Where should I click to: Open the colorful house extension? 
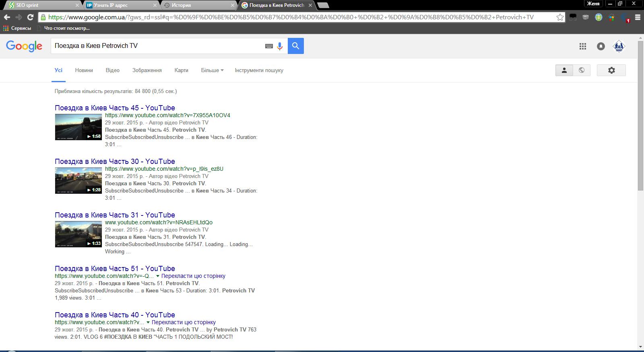[611, 17]
